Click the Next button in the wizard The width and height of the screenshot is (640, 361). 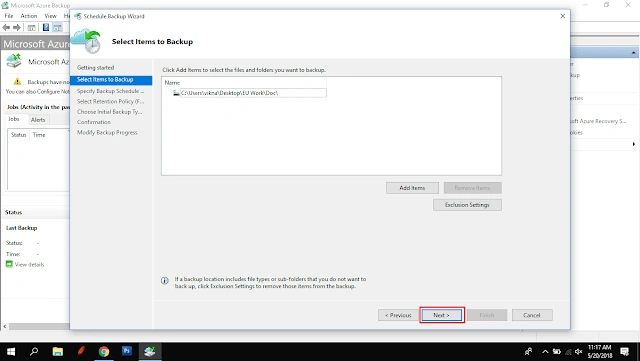(442, 315)
